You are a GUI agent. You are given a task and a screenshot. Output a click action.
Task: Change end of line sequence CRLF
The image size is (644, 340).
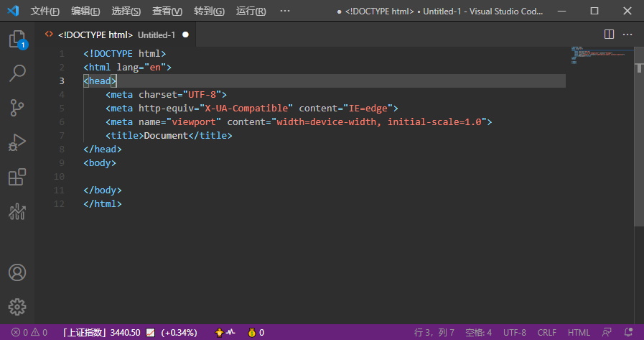click(546, 332)
